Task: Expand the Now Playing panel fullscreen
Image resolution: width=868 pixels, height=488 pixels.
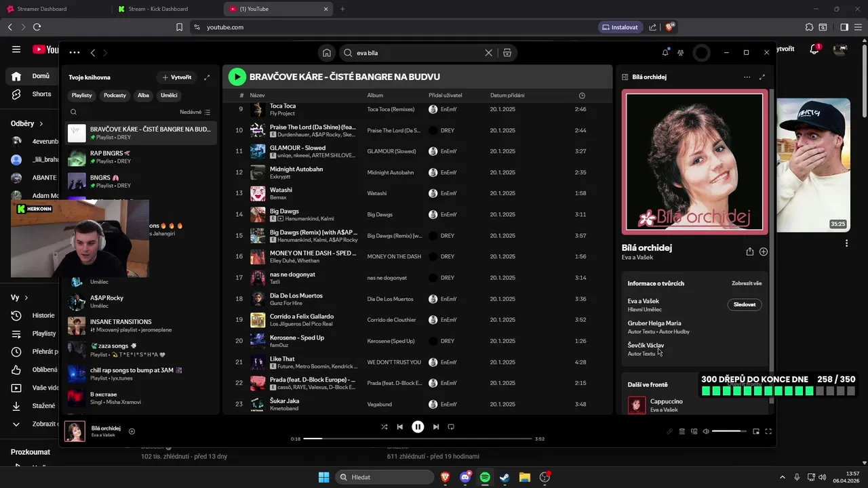Action: pos(762,77)
